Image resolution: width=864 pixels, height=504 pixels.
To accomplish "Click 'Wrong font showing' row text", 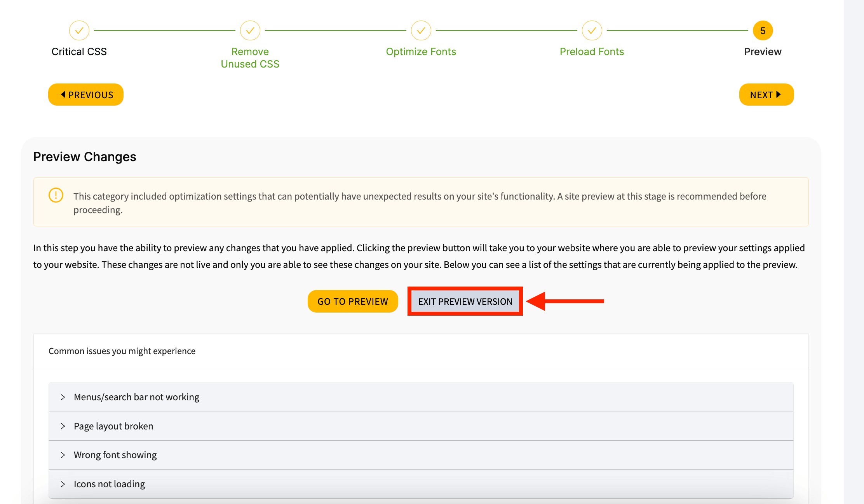I will (x=115, y=455).
